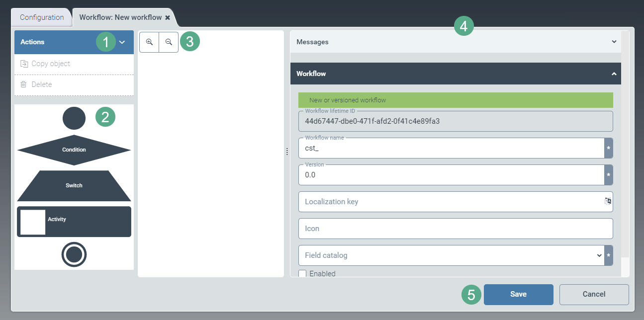The height and width of the screenshot is (320, 644).
Task: Cancel workflow editing
Action: click(594, 294)
